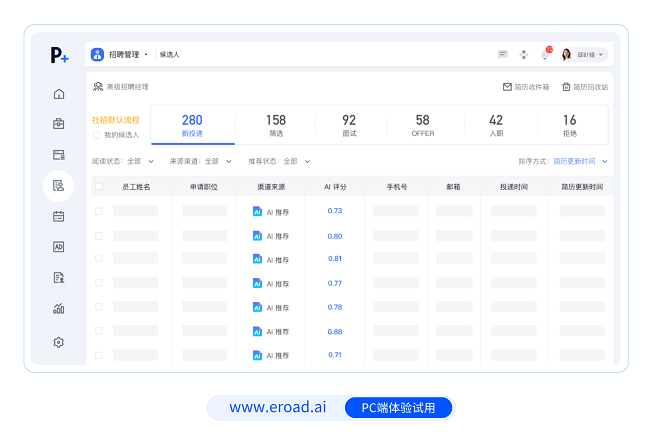Click the AI file icon in 0.73 row
650x446 pixels.
click(x=257, y=211)
